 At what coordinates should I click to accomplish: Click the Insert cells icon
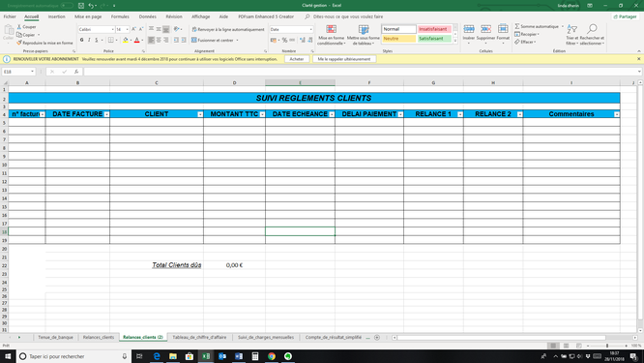pos(469,29)
